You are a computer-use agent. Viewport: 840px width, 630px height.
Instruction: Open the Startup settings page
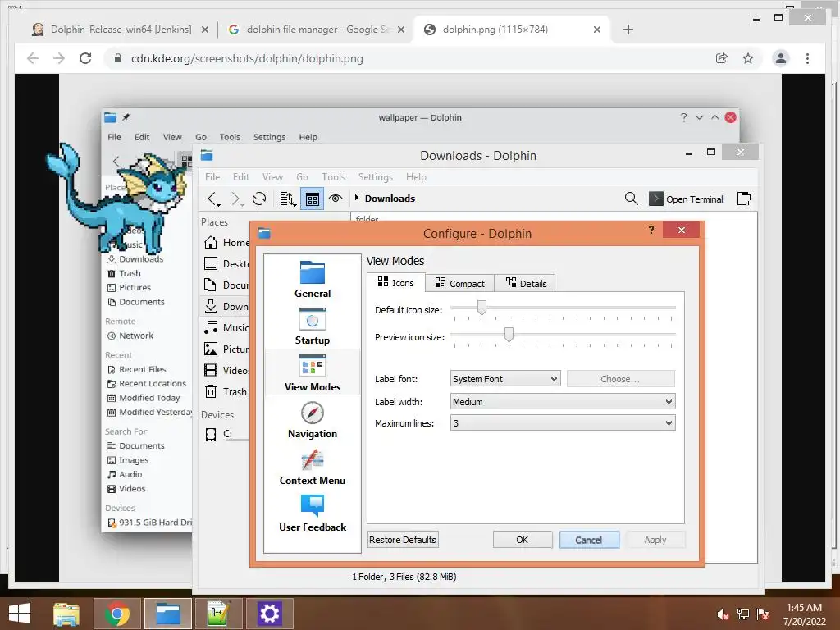[x=313, y=326]
